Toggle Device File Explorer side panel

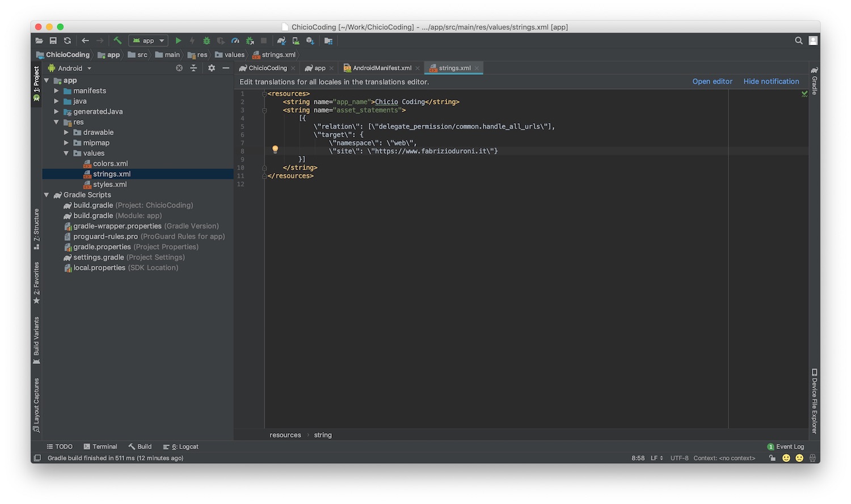(x=814, y=401)
